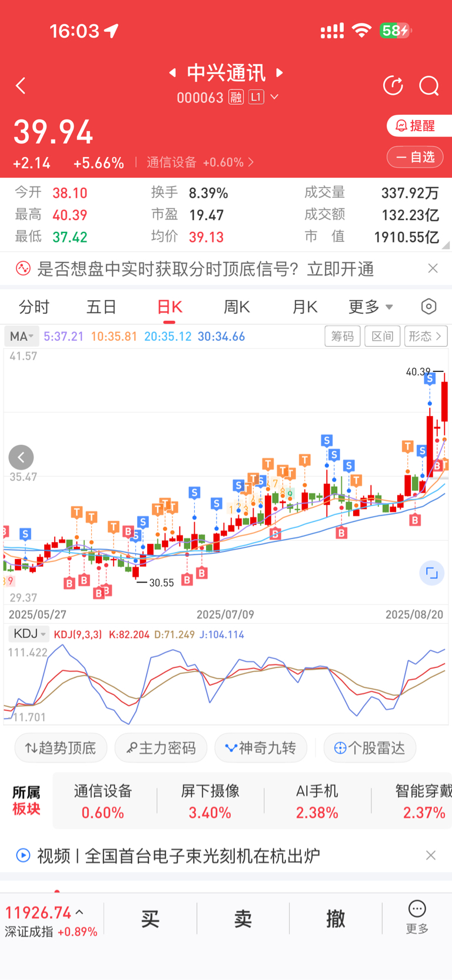452x980 pixels.
Task: Tap the 卖 sell button
Action: [243, 919]
